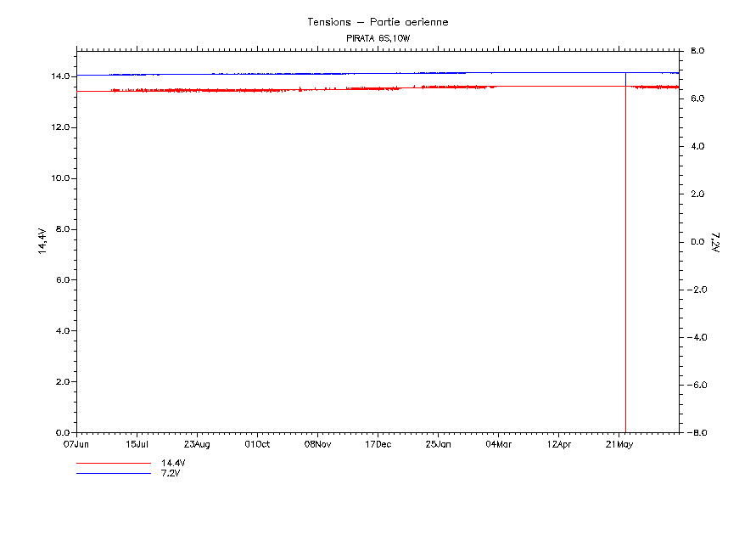Click the 07Jun date tick label
Image resolution: width=756 pixels, height=535 pixels.
click(x=76, y=443)
